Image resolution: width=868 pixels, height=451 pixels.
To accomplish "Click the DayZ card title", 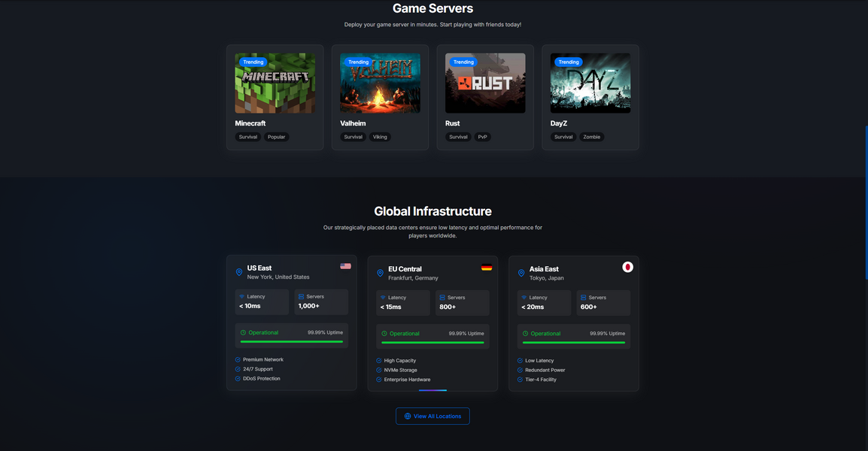I will tap(559, 123).
